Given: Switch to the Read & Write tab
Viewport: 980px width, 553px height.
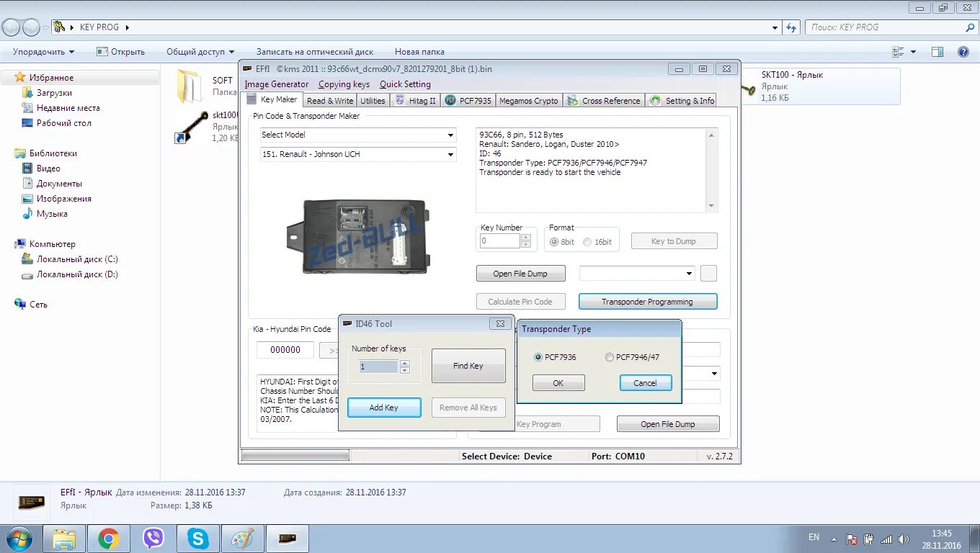Looking at the screenshot, I should pos(329,101).
